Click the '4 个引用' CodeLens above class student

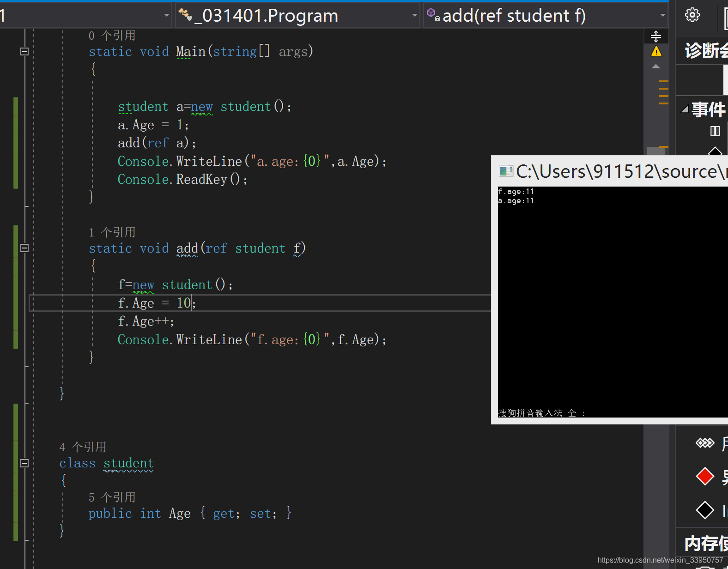[x=83, y=447]
